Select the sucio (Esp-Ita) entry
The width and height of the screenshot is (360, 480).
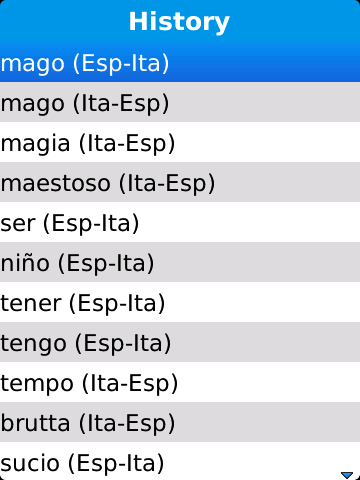click(180, 461)
